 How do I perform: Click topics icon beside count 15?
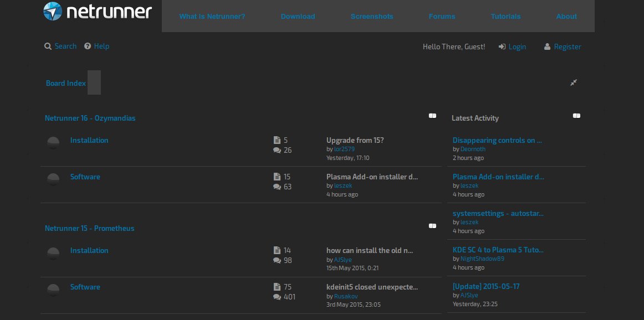pyautogui.click(x=277, y=177)
